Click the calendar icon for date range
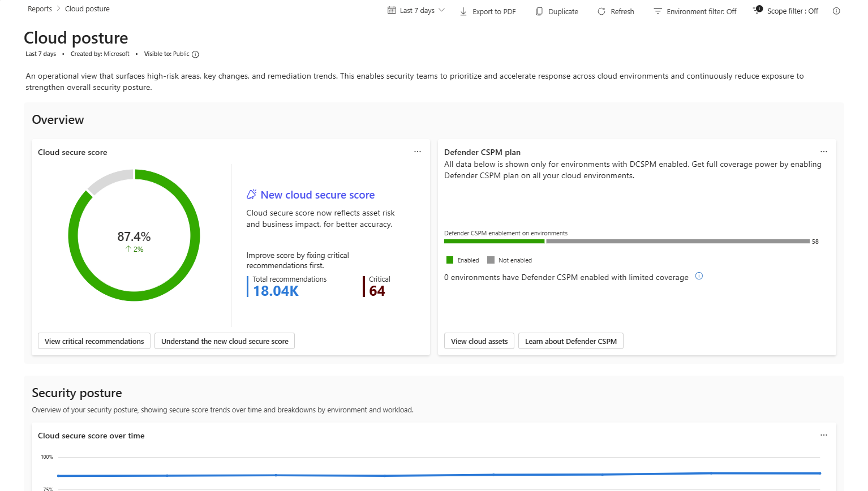Viewport: 868px width, 491px height. [x=392, y=11]
